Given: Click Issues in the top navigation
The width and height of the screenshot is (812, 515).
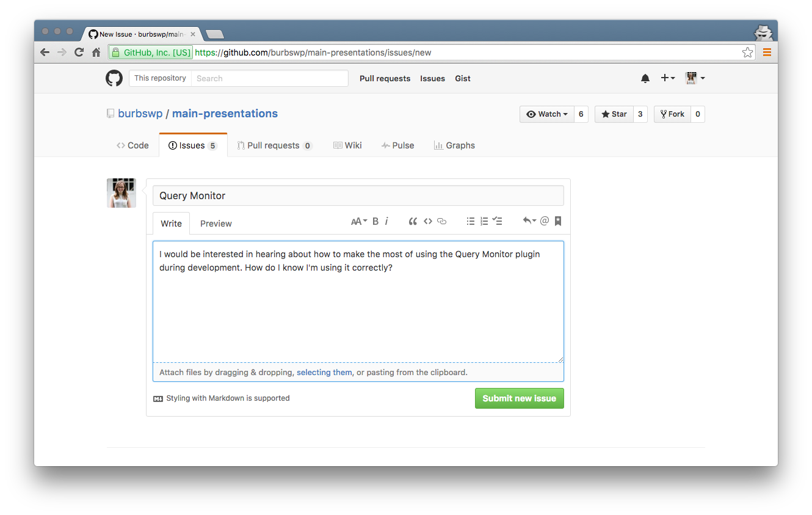Looking at the screenshot, I should click(432, 78).
